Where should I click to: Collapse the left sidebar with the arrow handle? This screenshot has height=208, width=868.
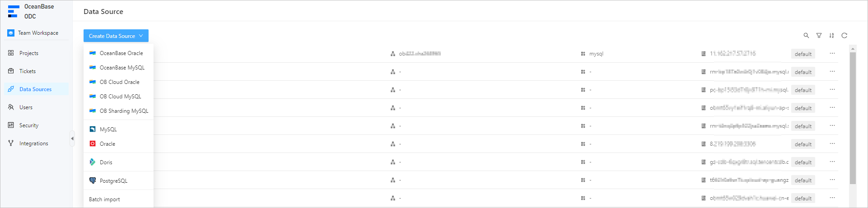pyautogui.click(x=72, y=139)
